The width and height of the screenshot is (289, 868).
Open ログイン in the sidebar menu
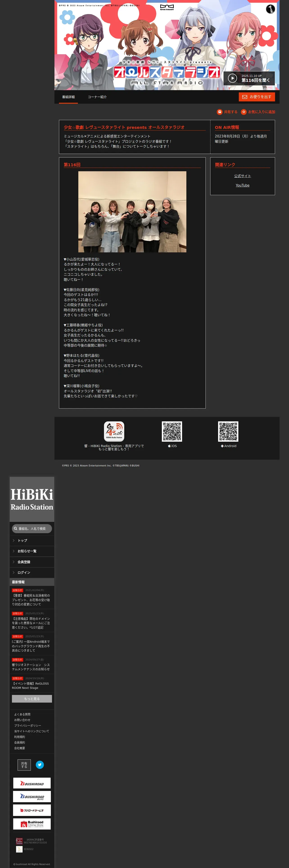tap(32, 573)
